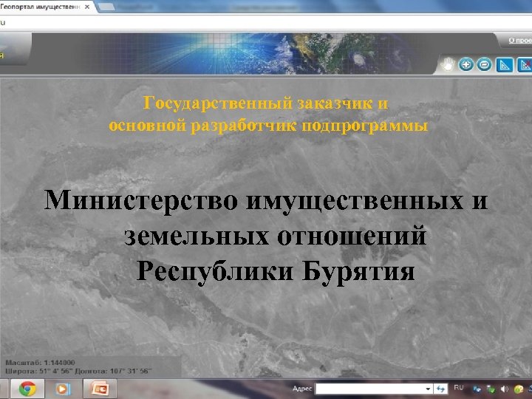Click 'Государственный заказчик и' yellow title
Image resolution: width=532 pixels, height=399 pixels.
click(266, 103)
